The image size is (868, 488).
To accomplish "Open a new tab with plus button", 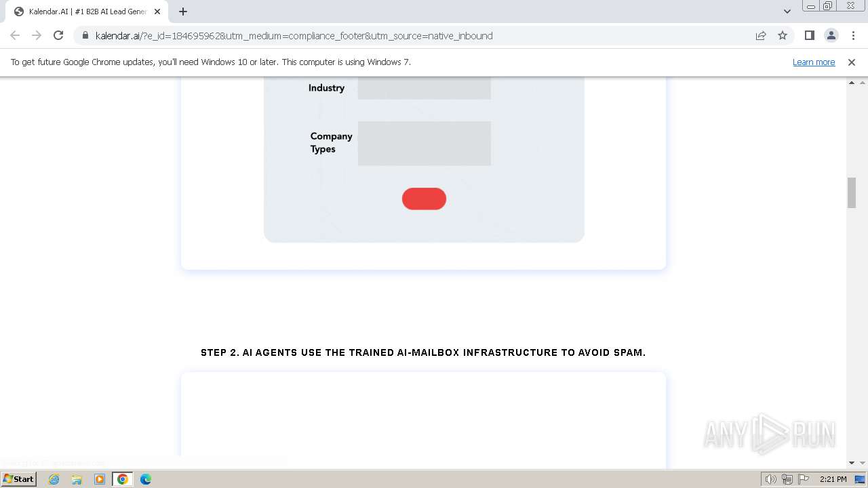I will [183, 12].
